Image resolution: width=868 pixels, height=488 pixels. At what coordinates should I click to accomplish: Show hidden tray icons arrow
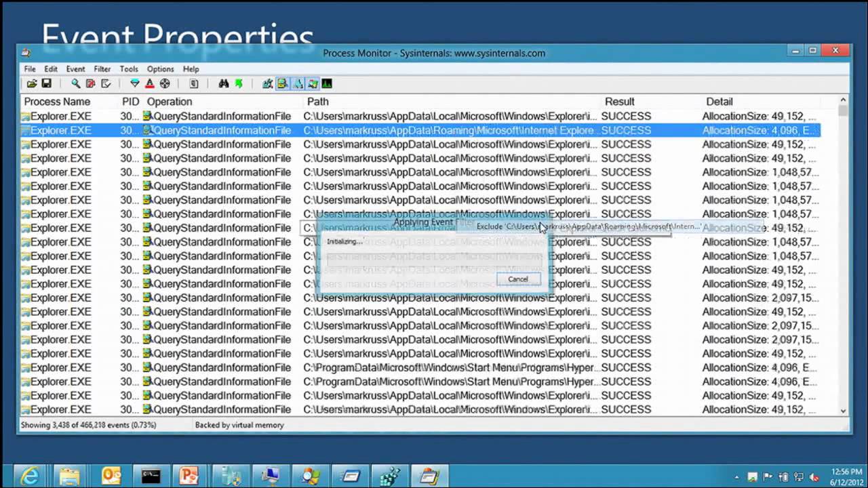(737, 477)
